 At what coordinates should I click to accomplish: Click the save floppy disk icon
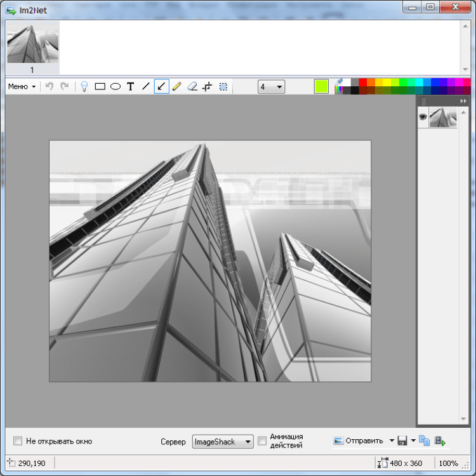[x=402, y=440]
